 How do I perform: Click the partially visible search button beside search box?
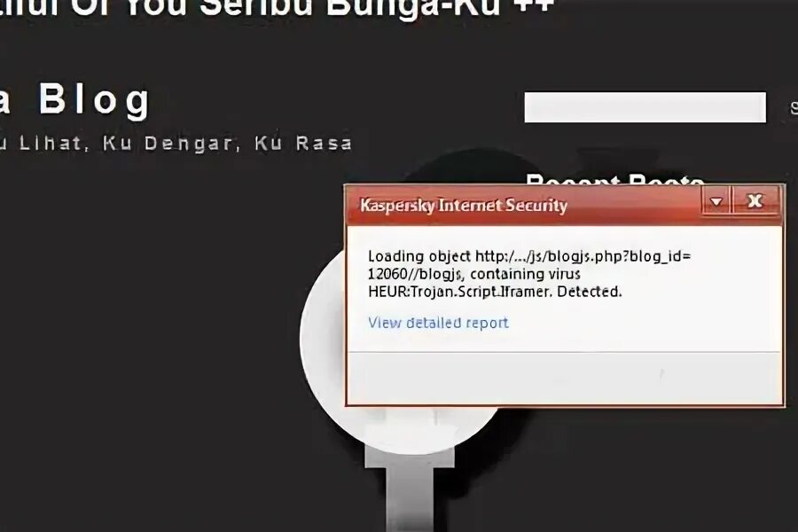[x=794, y=108]
